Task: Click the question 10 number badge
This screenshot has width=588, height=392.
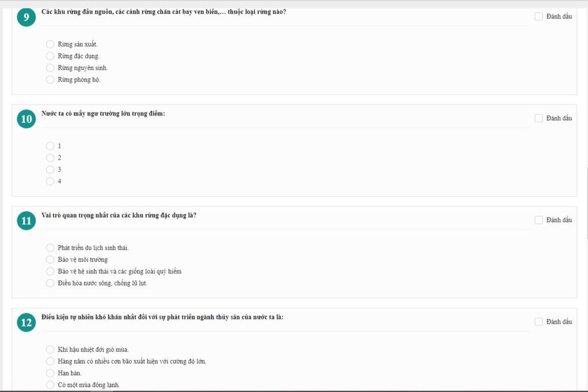Action: coord(26,119)
